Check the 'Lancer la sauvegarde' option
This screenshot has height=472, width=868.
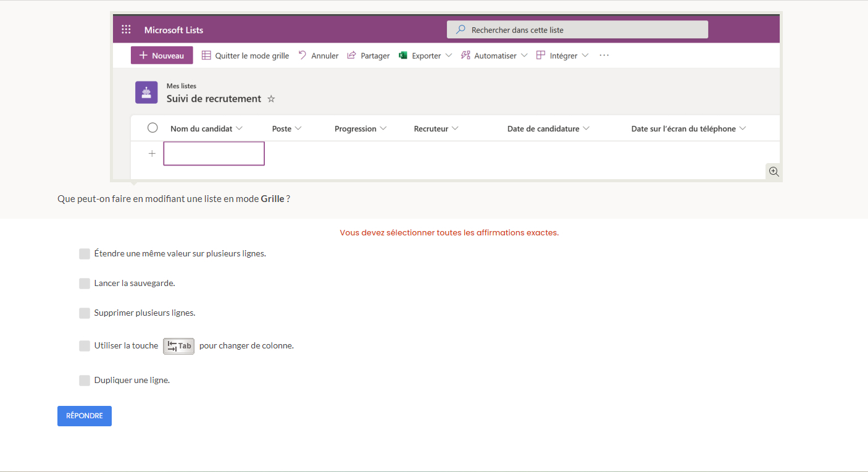85,284
